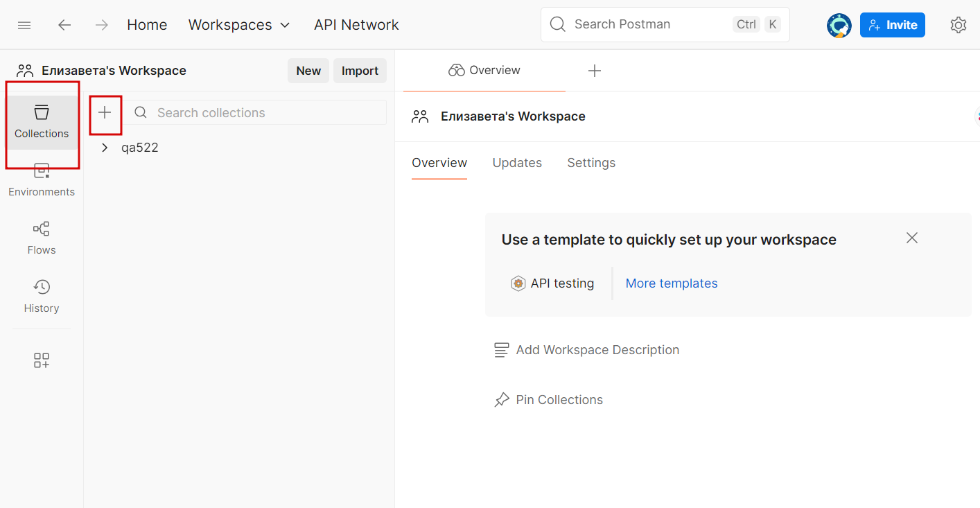Click the Import button
Viewport: 980px width, 508px height.
tap(360, 71)
